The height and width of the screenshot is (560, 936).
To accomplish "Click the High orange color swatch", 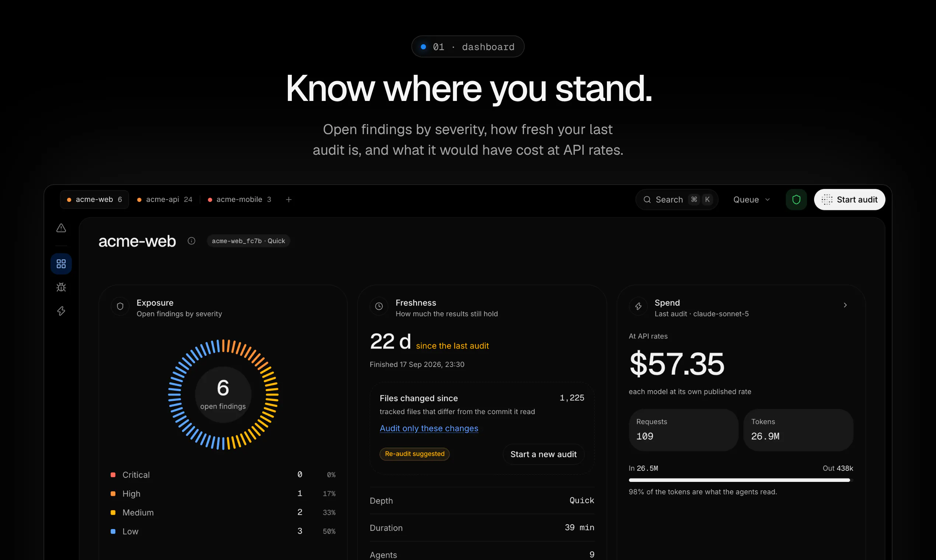I will coord(113,494).
